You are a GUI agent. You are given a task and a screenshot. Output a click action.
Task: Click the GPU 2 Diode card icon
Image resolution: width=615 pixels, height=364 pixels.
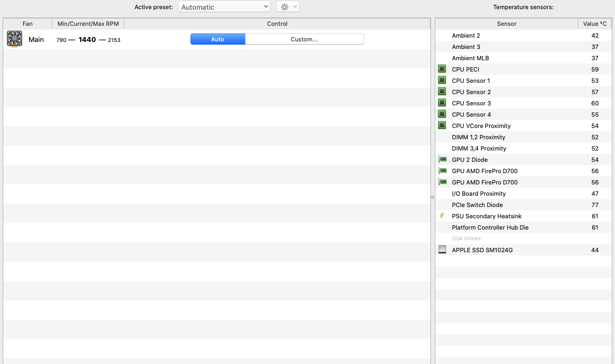point(442,160)
